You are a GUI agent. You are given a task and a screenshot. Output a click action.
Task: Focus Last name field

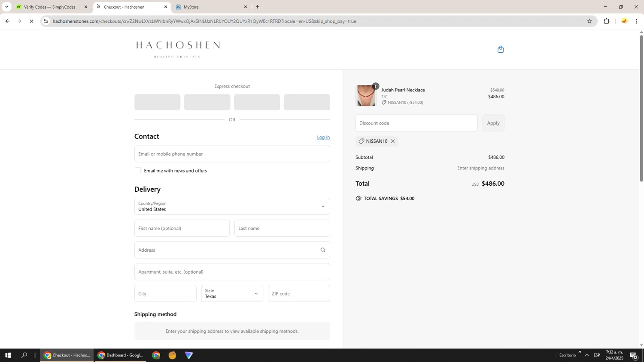[282, 228]
